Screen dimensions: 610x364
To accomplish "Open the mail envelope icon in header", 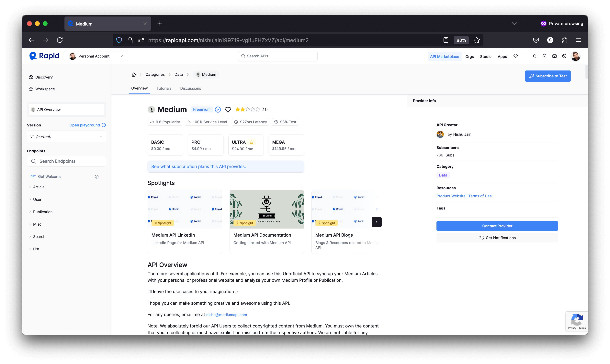I will tap(554, 56).
